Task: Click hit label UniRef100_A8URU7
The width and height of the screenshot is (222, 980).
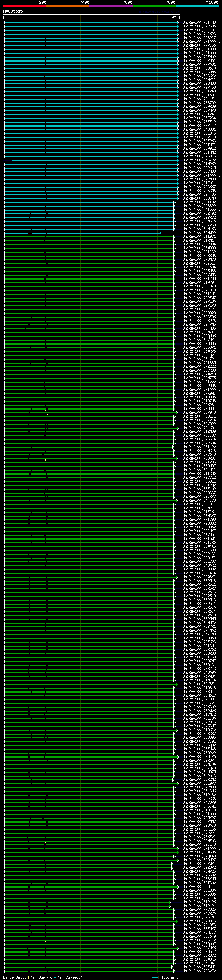Action: point(199,458)
